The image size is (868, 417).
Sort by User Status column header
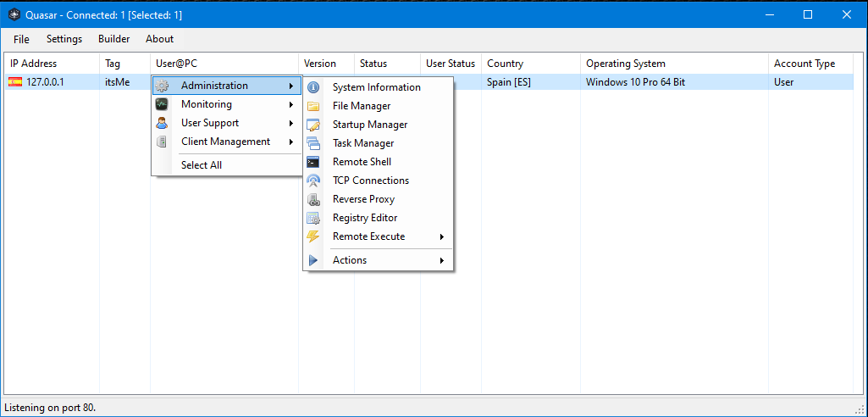pyautogui.click(x=451, y=64)
